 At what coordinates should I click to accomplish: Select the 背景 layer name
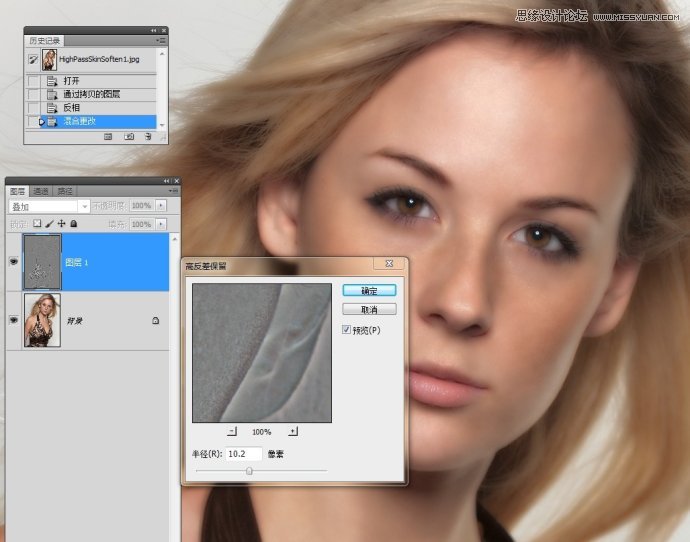[74, 321]
